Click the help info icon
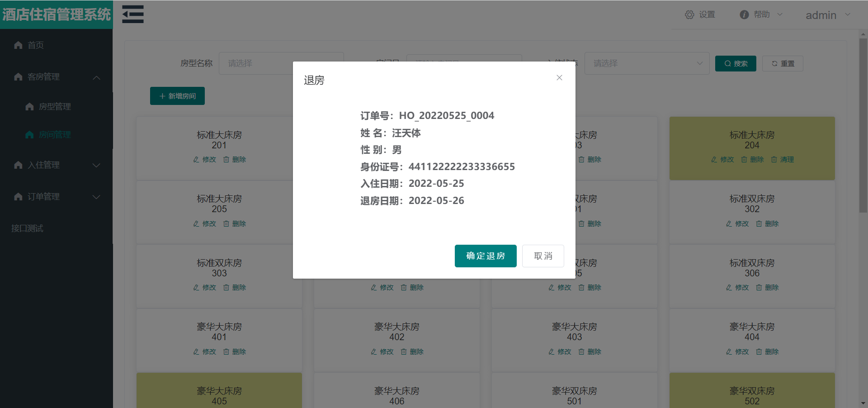Viewport: 868px width, 408px height. pyautogui.click(x=744, y=15)
